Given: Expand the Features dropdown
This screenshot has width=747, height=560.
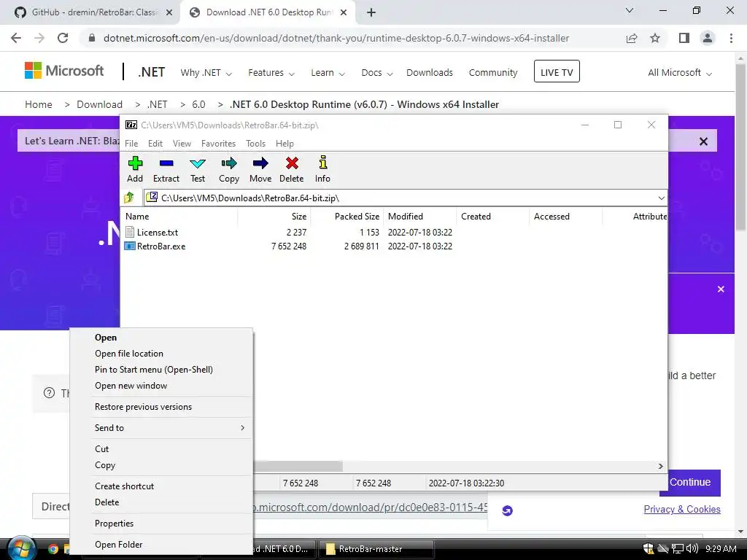Looking at the screenshot, I should tap(271, 73).
